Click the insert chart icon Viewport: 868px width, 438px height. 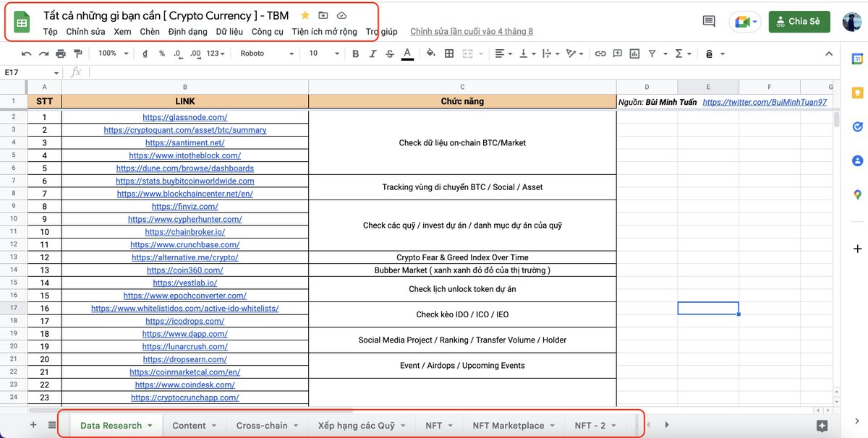point(634,53)
